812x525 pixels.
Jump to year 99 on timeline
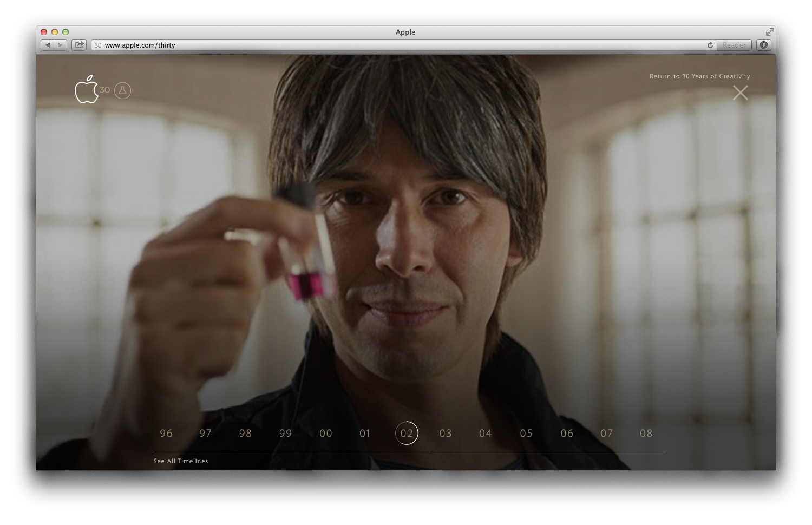click(x=286, y=434)
